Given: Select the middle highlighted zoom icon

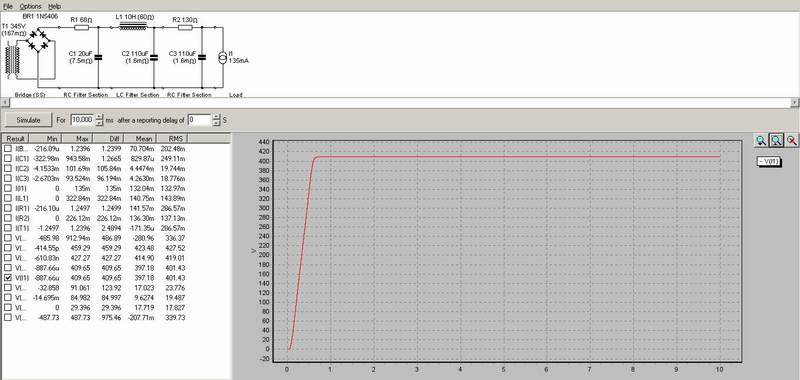Looking at the screenshot, I should pos(777,141).
